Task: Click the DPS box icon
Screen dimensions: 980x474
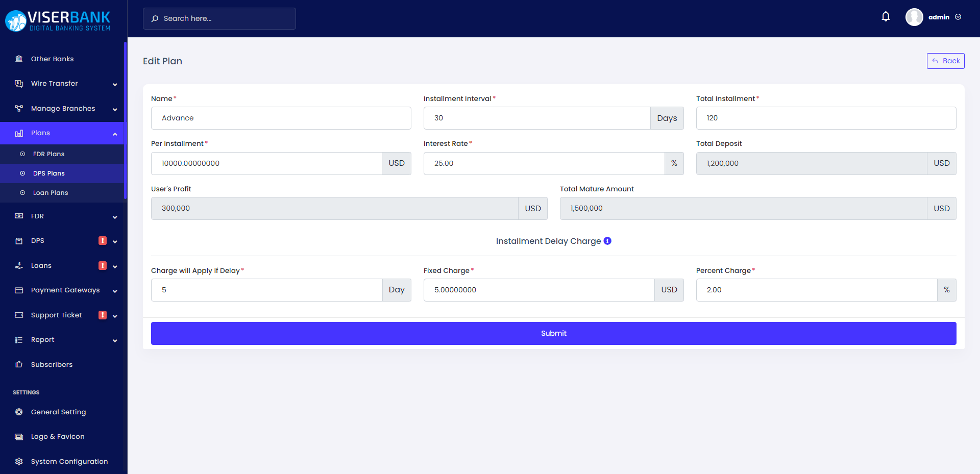Action: pos(19,240)
